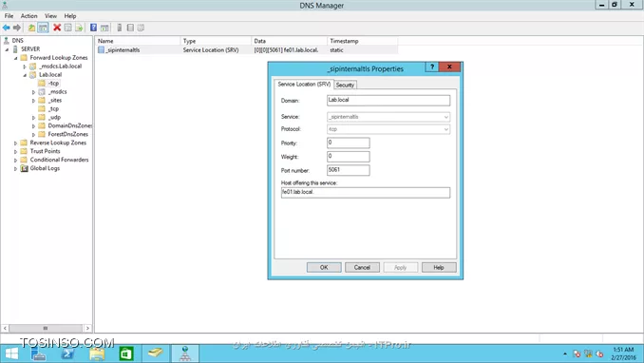644x363 pixels.
Task: Open the Help menu
Action: pyautogui.click(x=70, y=16)
